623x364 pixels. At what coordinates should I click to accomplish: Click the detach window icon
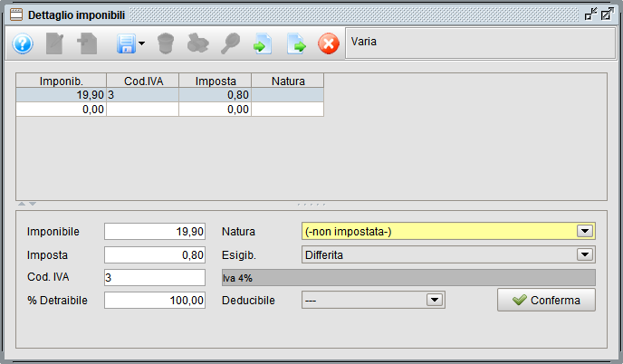[x=590, y=14]
